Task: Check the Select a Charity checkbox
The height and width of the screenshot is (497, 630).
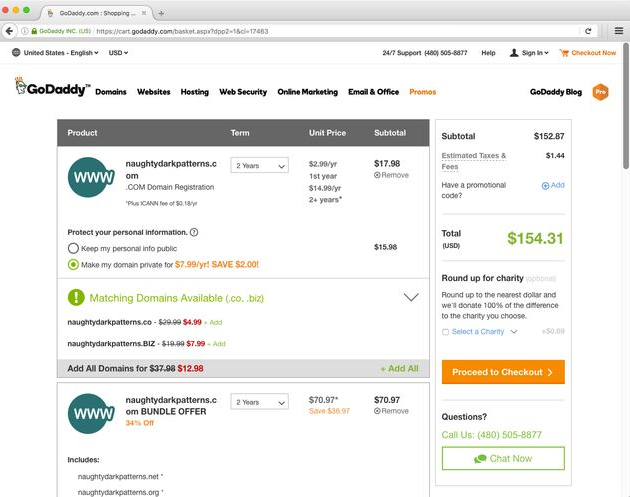Action: [x=445, y=331]
